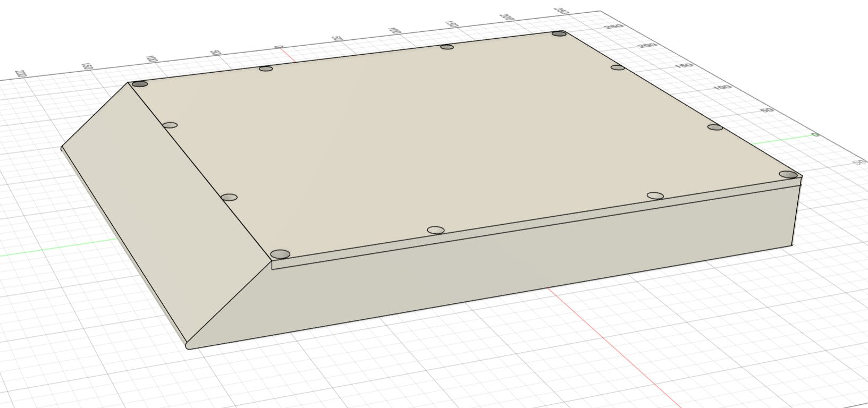Pick the hole at the farthest back corner
Screen dimensions: 868x408
[559, 34]
